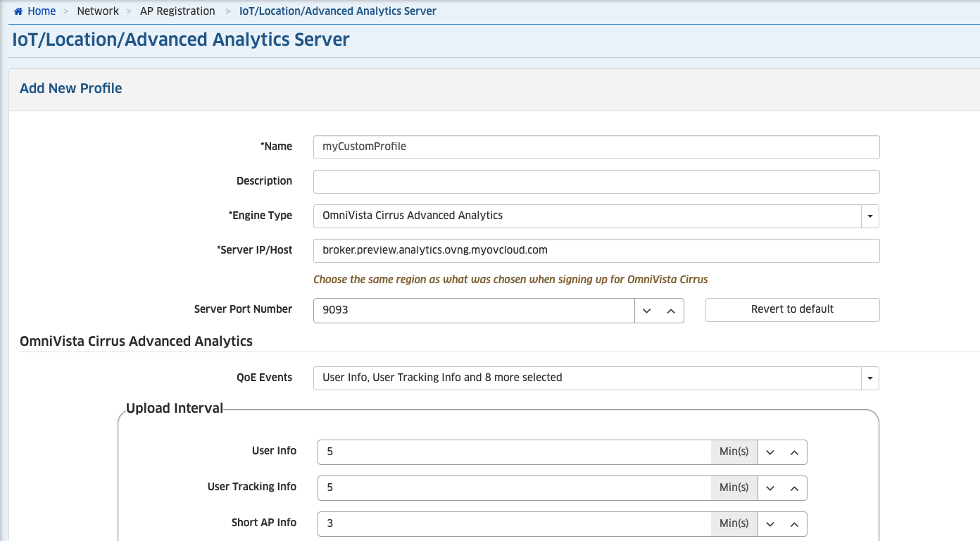Open the Home breadcrumb link
Screen dimensions: 980x541
[42, 11]
